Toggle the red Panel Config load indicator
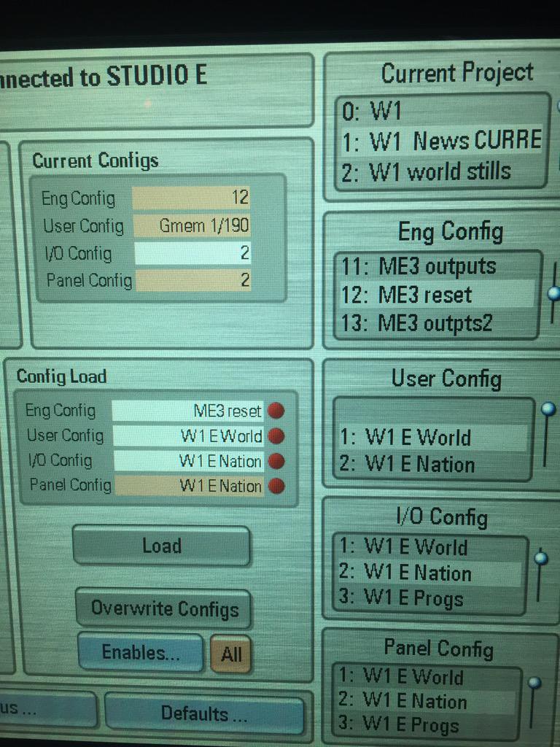The image size is (560, 747). (276, 486)
